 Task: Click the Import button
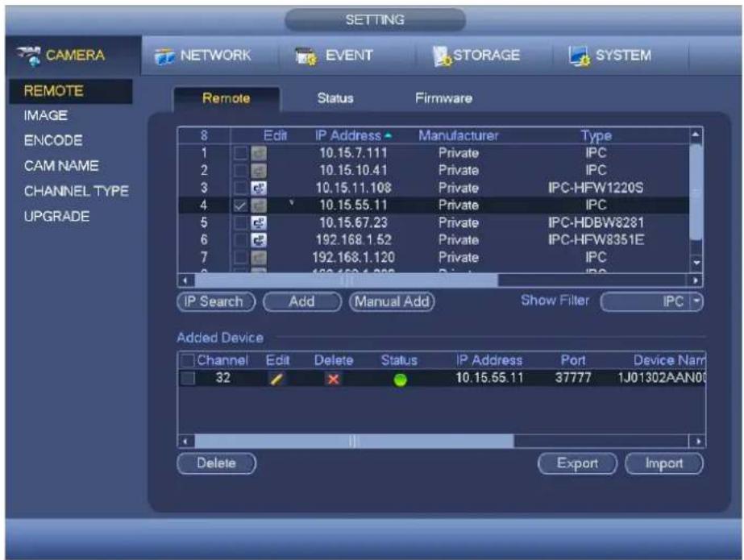(x=664, y=463)
